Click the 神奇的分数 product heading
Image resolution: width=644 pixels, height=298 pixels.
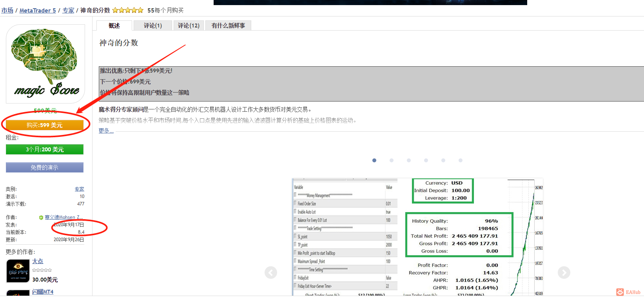click(119, 43)
